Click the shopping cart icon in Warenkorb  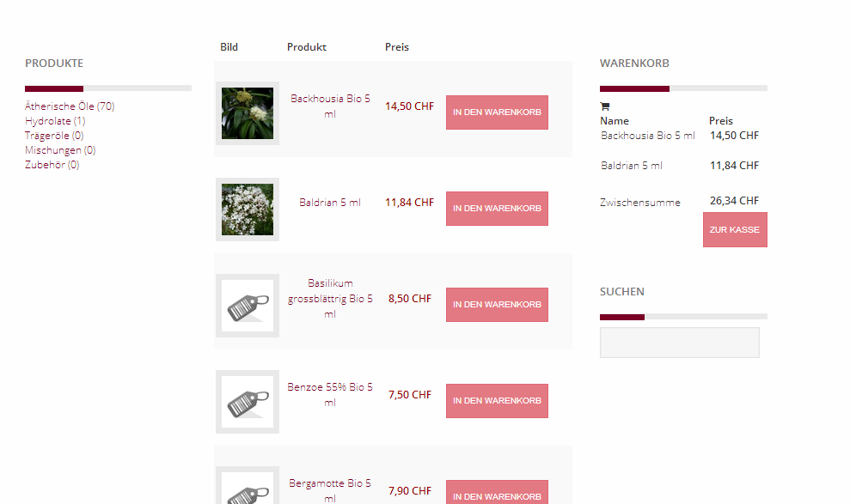[x=604, y=106]
